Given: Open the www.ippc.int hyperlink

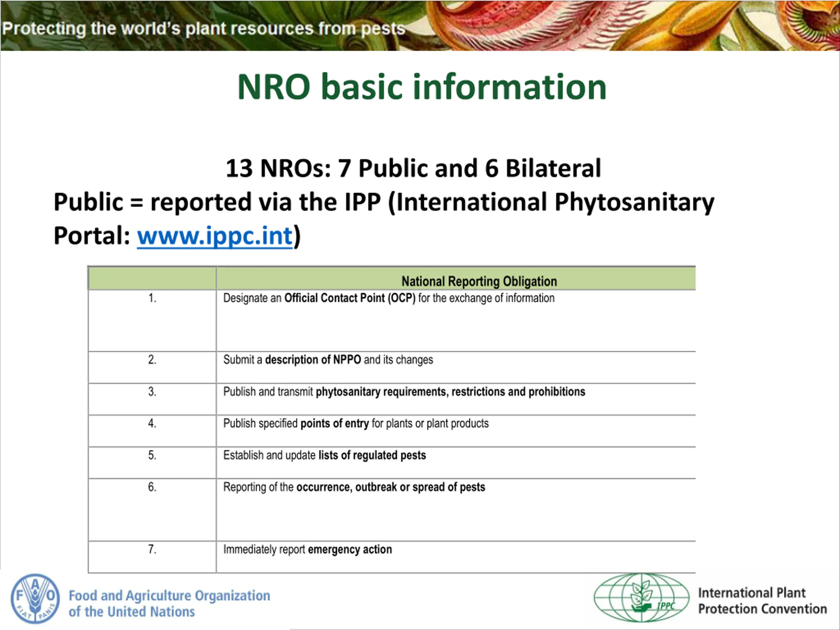Looking at the screenshot, I should [215, 236].
